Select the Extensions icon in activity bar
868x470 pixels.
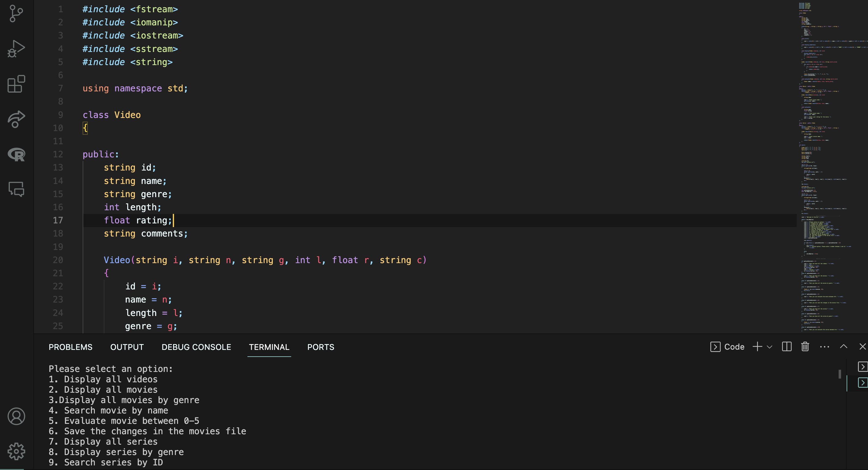pyautogui.click(x=16, y=84)
